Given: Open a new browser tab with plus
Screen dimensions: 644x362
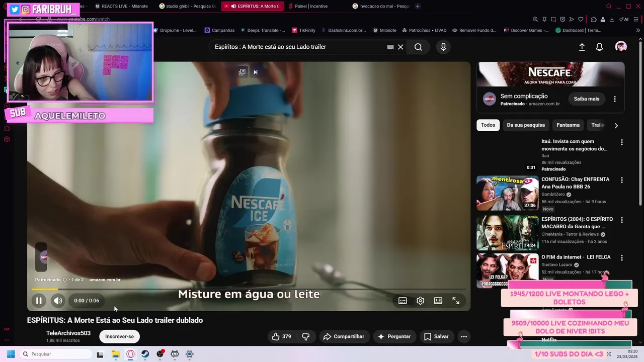Looking at the screenshot, I should tap(418, 6).
